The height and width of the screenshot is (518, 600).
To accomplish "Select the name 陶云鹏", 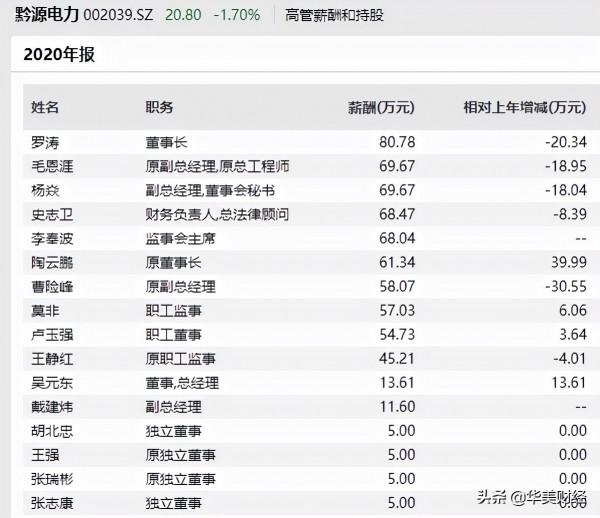I will (52, 263).
